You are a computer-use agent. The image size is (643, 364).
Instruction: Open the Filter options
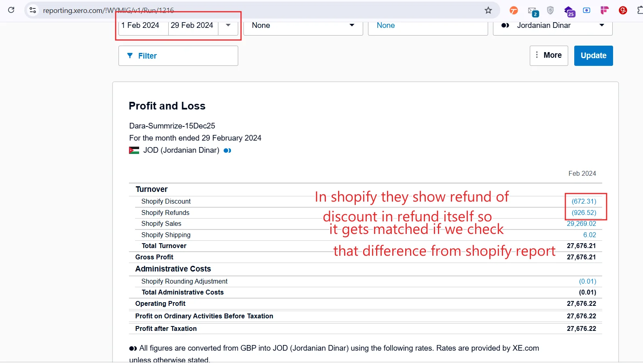pos(178,56)
